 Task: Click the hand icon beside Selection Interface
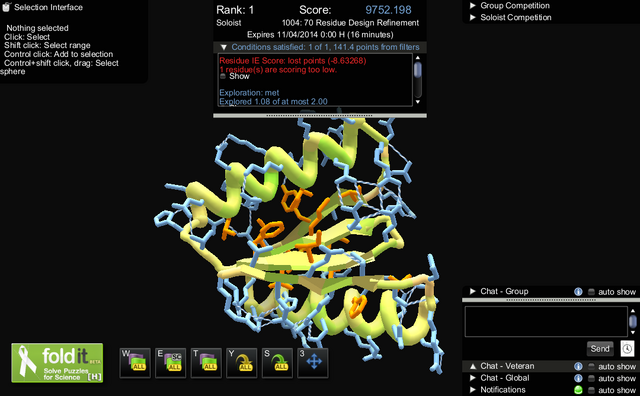pyautogui.click(x=6, y=7)
